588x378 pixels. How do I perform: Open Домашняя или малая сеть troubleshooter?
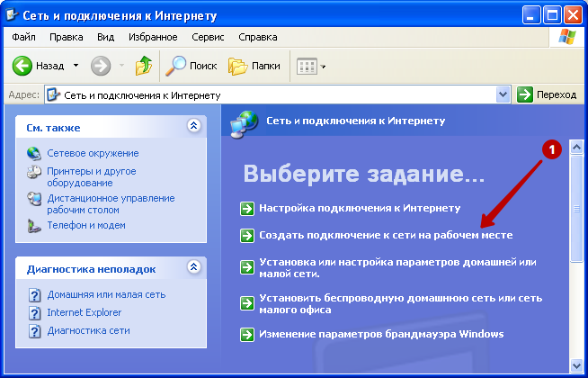[x=106, y=294]
